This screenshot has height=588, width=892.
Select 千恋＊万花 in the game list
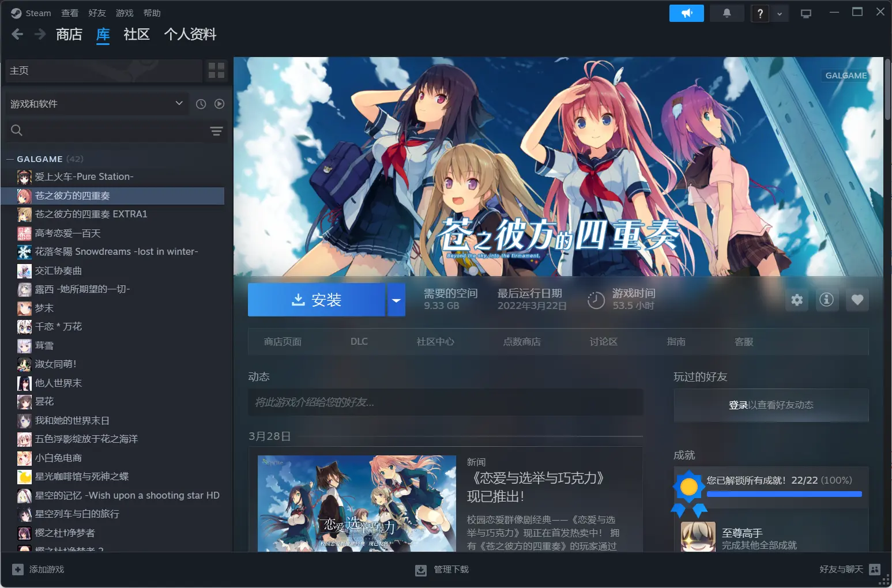coord(58,327)
